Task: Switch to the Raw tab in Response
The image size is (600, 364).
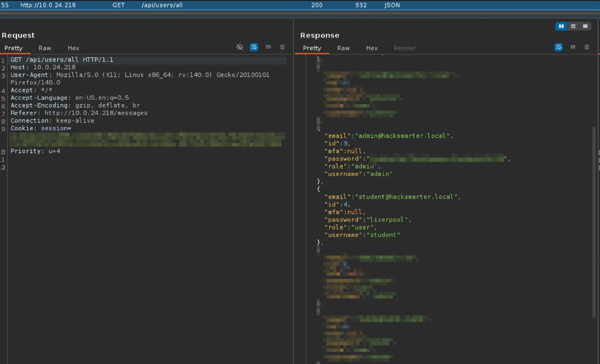Action: tap(343, 48)
